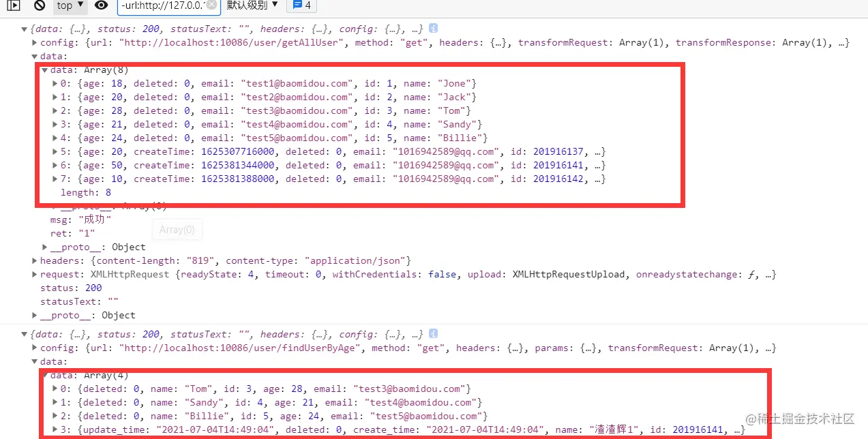Click createTime value 1625381344000

point(237,165)
